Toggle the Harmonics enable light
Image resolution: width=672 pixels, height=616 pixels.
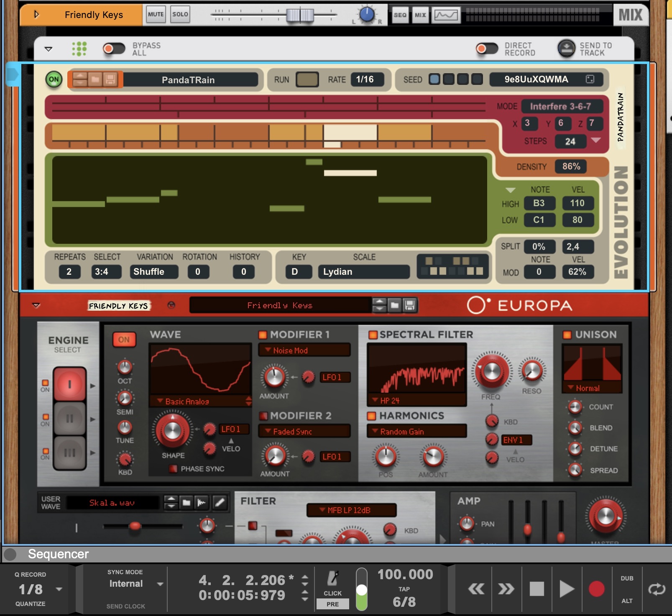371,416
